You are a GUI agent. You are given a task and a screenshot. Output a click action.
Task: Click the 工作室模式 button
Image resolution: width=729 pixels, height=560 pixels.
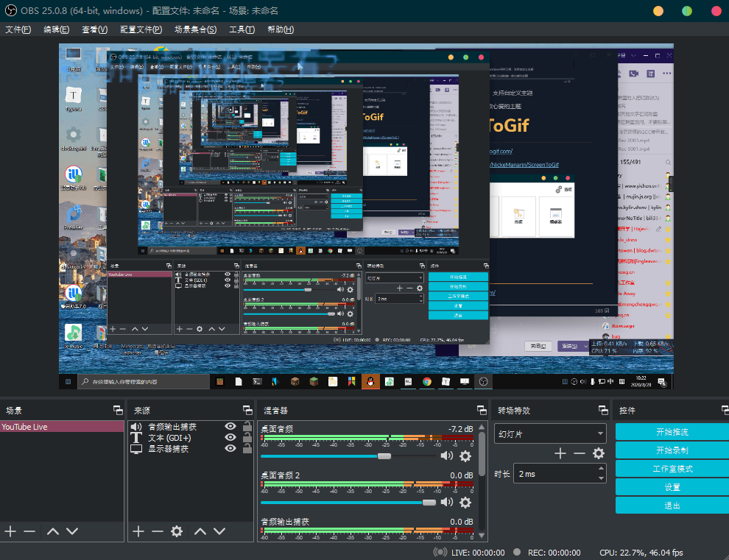pos(672,469)
